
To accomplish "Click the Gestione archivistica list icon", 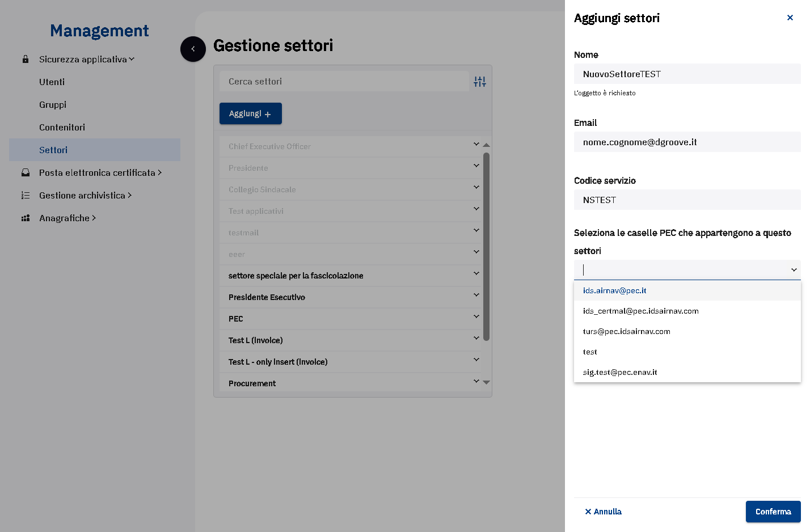I will click(x=26, y=195).
